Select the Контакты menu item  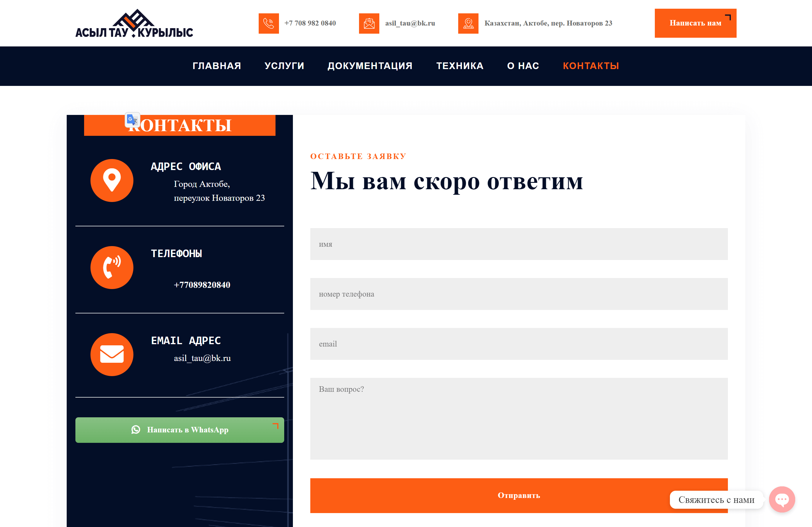point(590,66)
